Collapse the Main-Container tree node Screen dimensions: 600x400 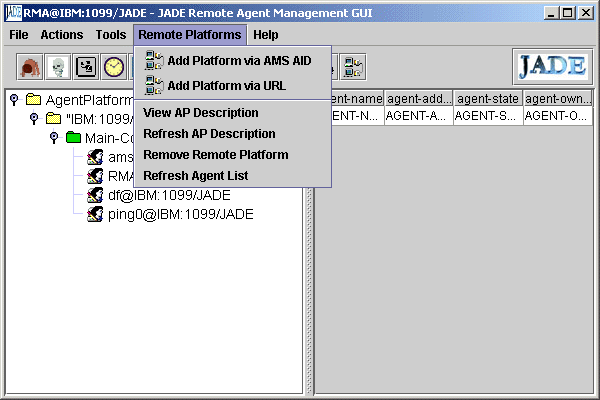click(x=54, y=137)
